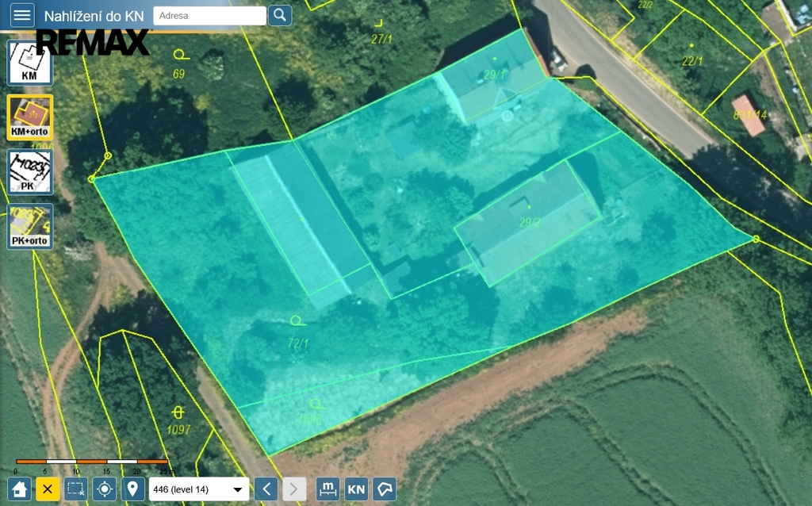
Task: Activate the PK+orto map layer
Action: click(x=30, y=227)
